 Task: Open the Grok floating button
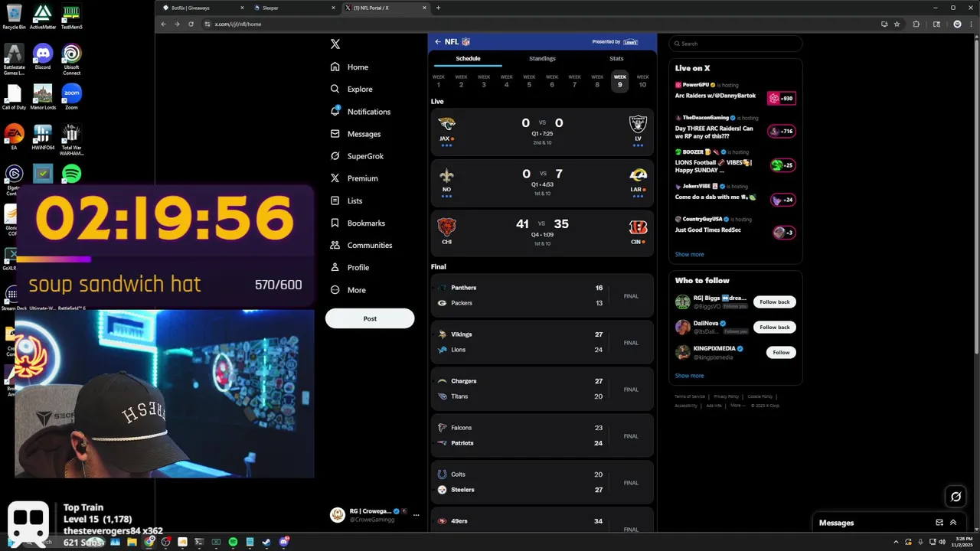955,497
